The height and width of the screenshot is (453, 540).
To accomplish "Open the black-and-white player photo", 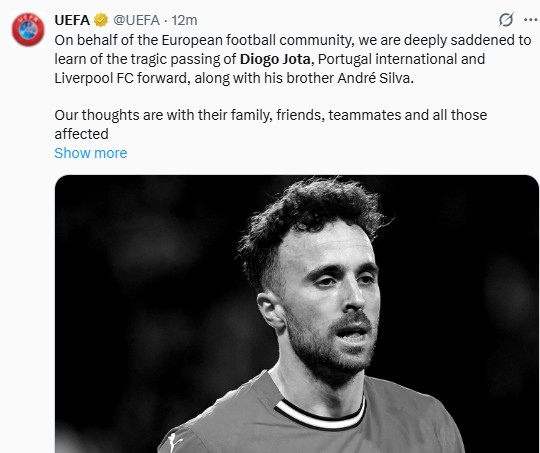I will coord(297,314).
